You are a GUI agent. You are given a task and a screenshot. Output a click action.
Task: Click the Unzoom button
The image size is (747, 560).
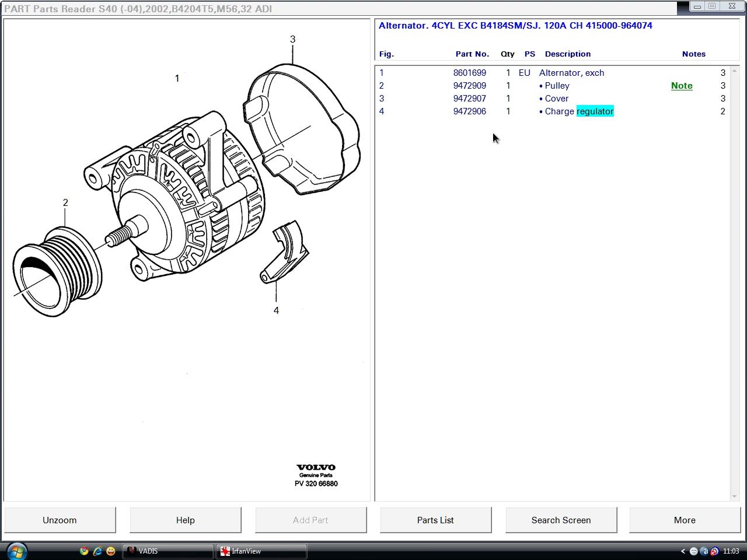60,520
